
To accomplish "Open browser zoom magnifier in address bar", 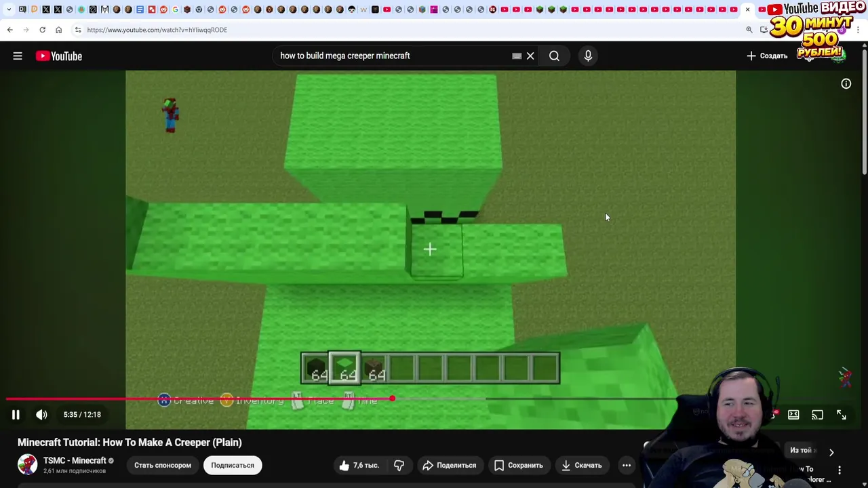I will [x=749, y=30].
